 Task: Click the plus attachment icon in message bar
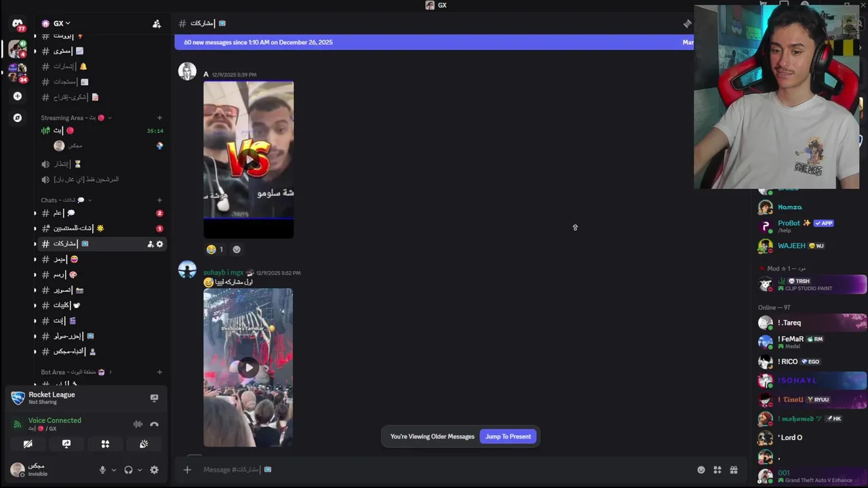click(x=187, y=470)
